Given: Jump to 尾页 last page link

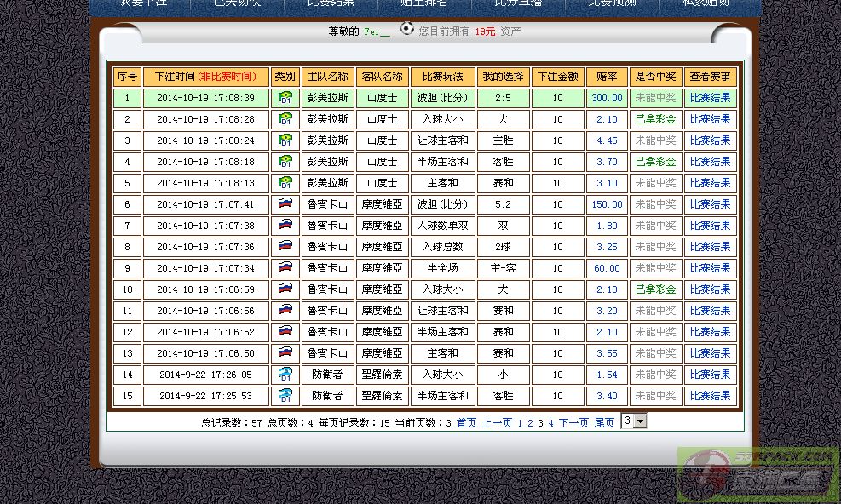Looking at the screenshot, I should [x=604, y=423].
